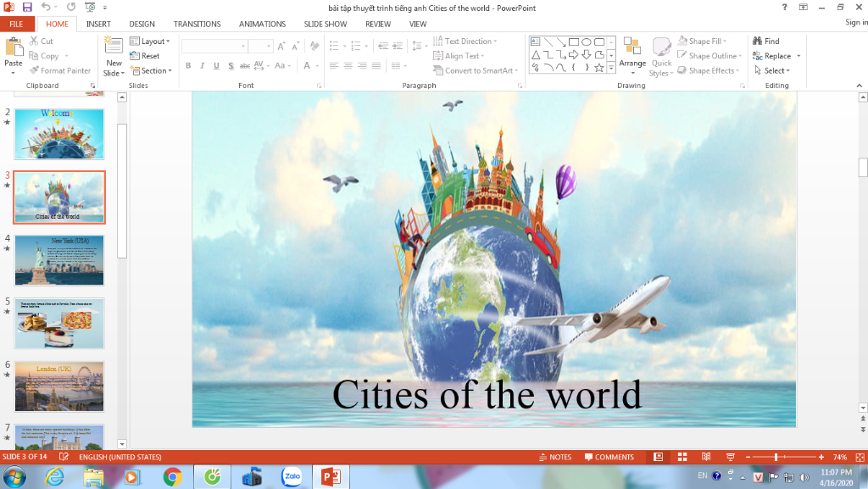This screenshot has width=868, height=489.
Task: Insert a rectangle shape from gallery
Action: tap(574, 42)
